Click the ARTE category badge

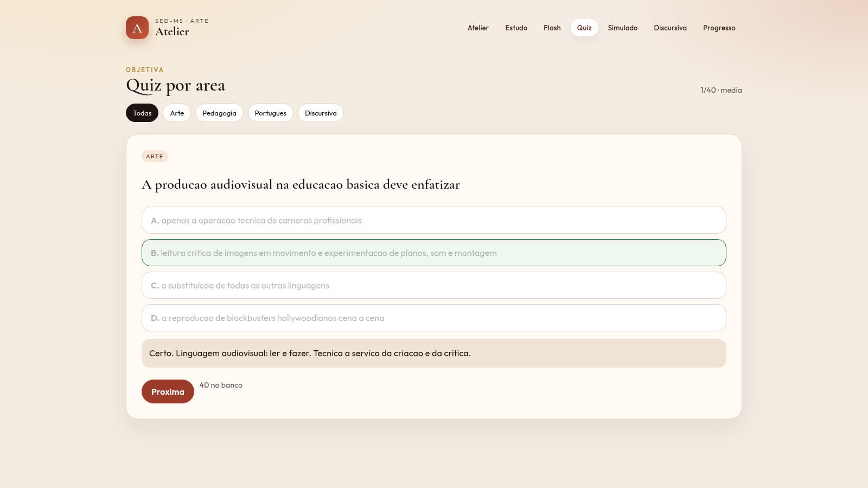coord(155,156)
